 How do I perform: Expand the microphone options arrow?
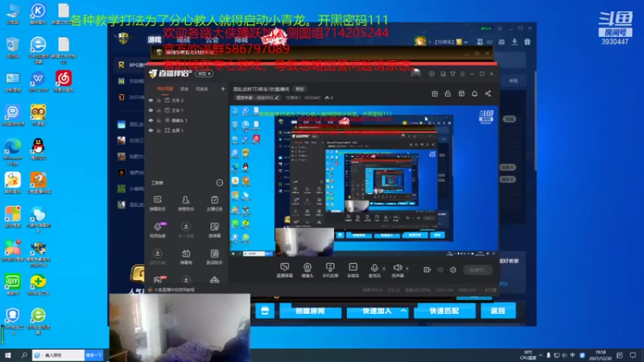384,269
